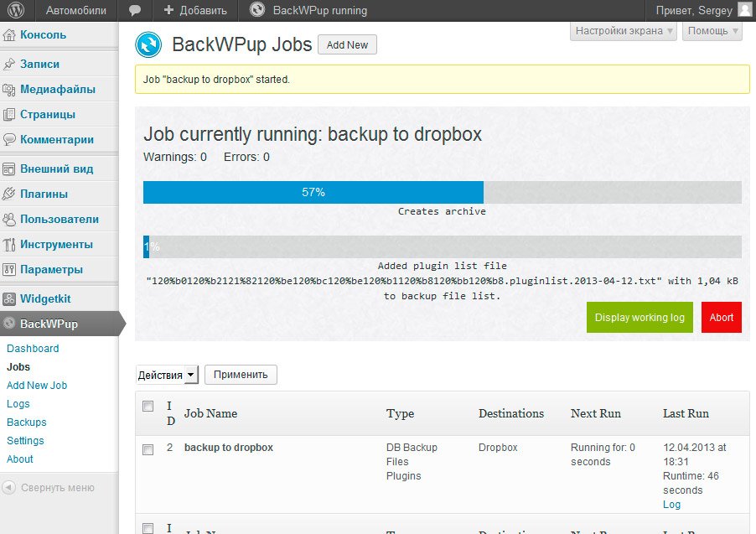The width and height of the screenshot is (756, 534).
Task: Abort the running backup job
Action: click(x=722, y=318)
